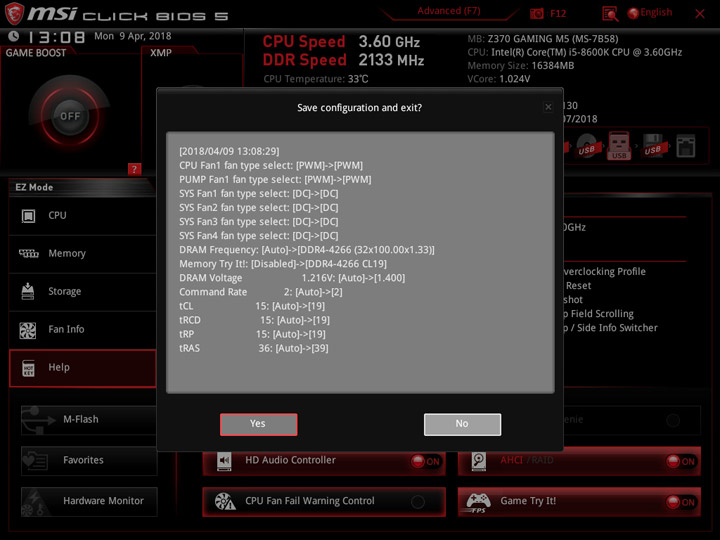Select the network boot device icon
The height and width of the screenshot is (540, 720).
(x=686, y=146)
